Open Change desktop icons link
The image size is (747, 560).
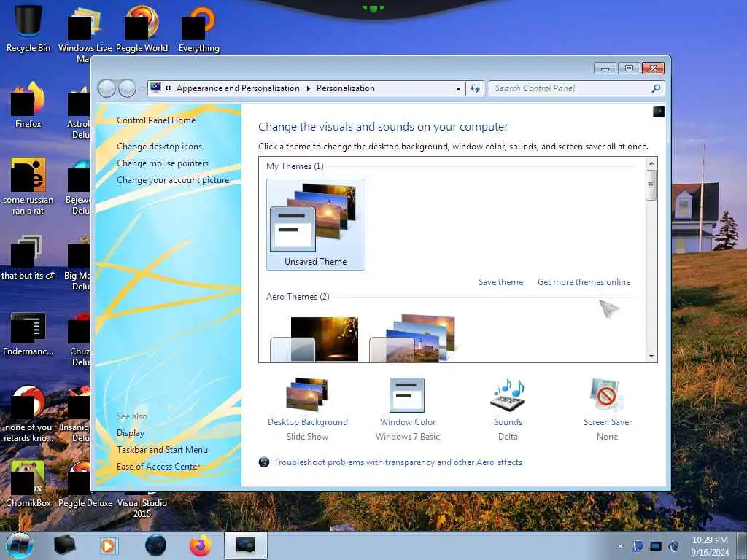pos(160,147)
